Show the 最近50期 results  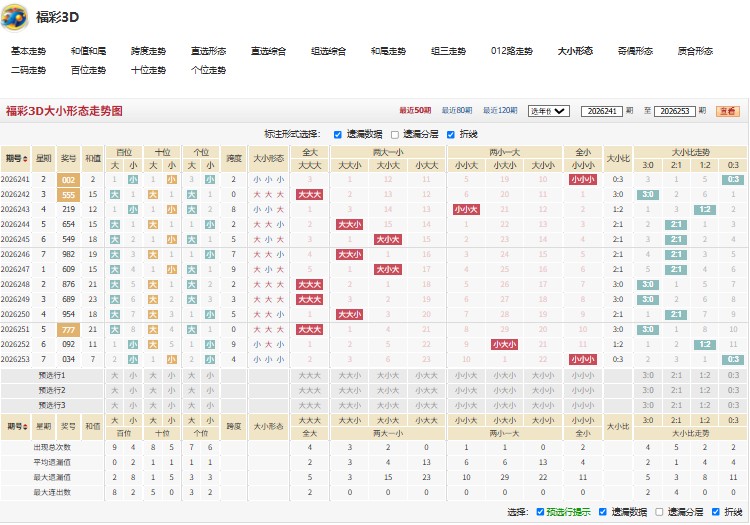point(415,110)
